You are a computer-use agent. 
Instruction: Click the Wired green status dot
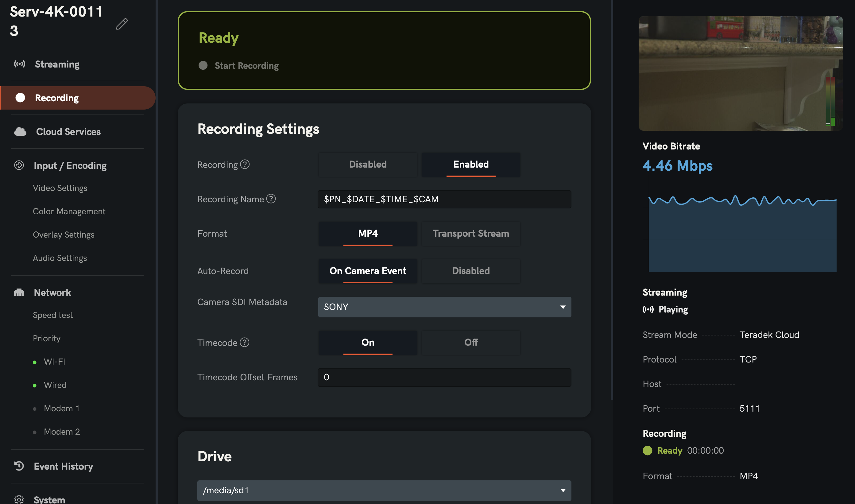[x=35, y=386]
